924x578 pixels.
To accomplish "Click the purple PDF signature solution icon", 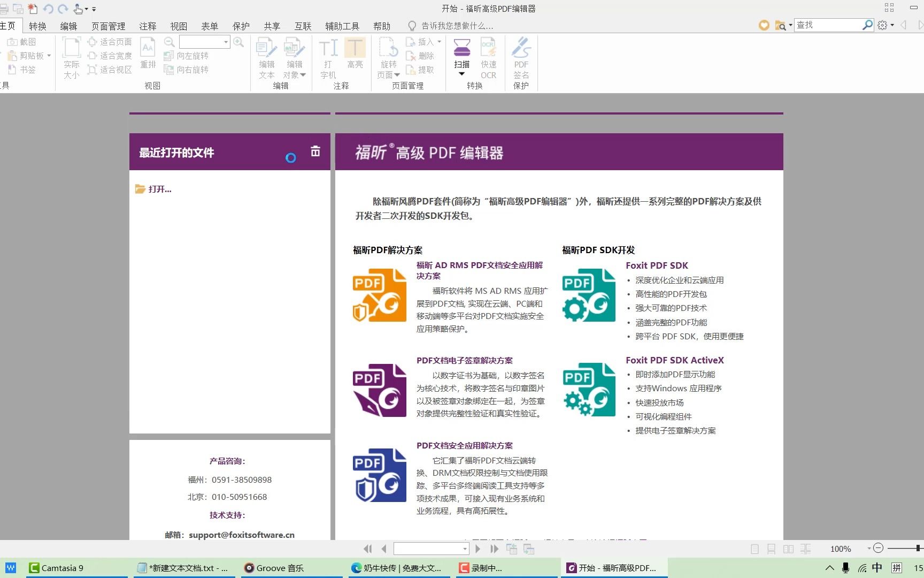I will (x=379, y=390).
